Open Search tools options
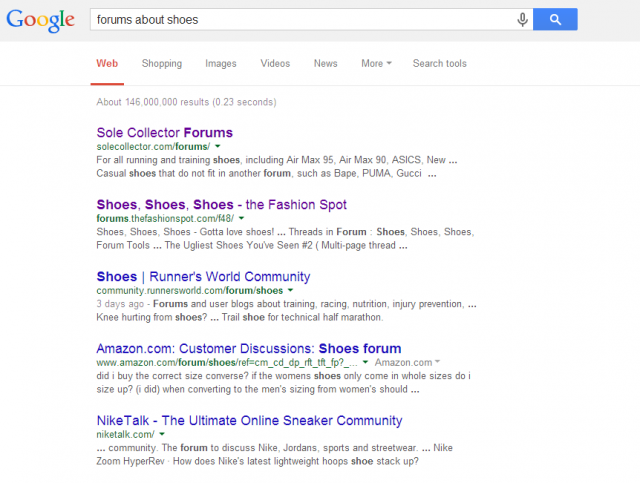Screen dimensions: 640x483 pyautogui.click(x=439, y=63)
